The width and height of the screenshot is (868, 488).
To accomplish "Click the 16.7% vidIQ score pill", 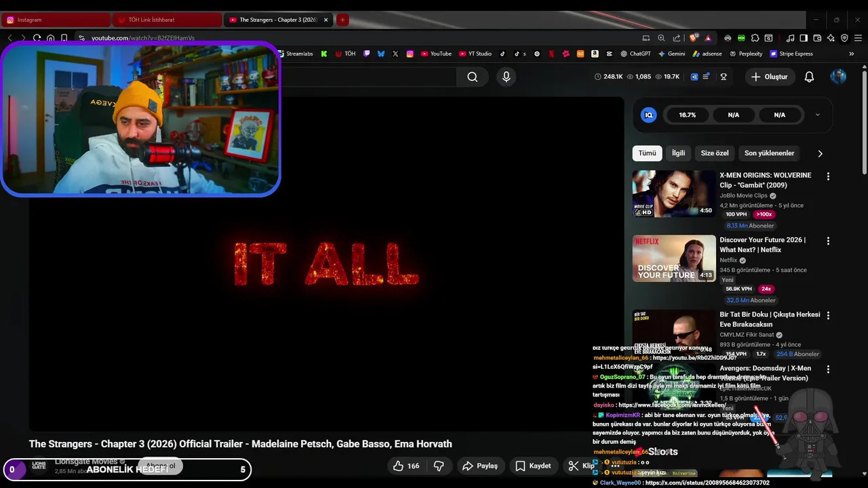I will click(x=687, y=115).
